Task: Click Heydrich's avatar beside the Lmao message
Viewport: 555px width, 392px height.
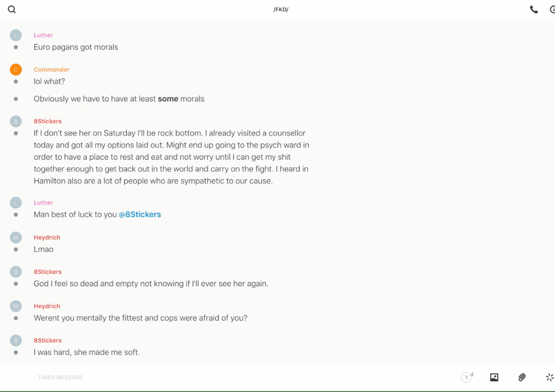Action: (16, 237)
